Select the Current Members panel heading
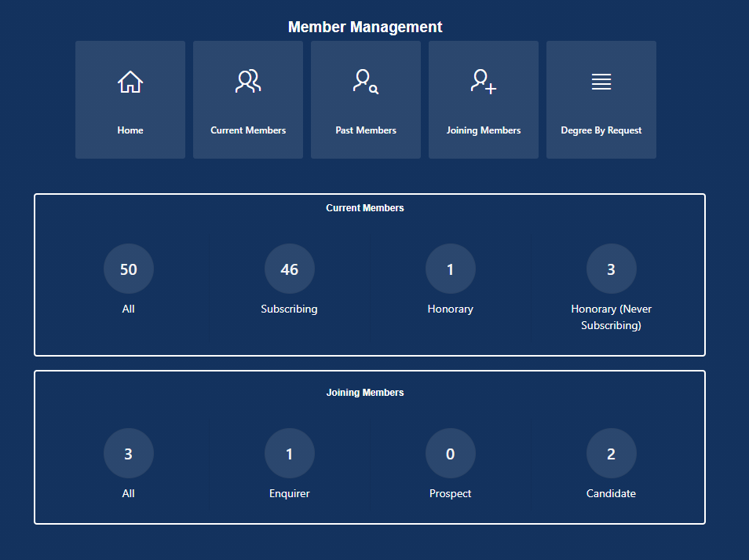This screenshot has height=560, width=749. pos(365,208)
